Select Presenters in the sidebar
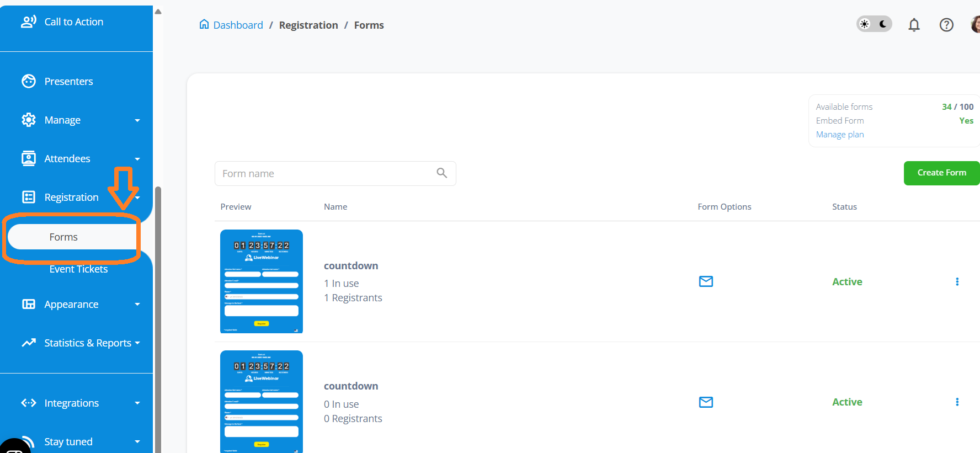 (x=68, y=82)
